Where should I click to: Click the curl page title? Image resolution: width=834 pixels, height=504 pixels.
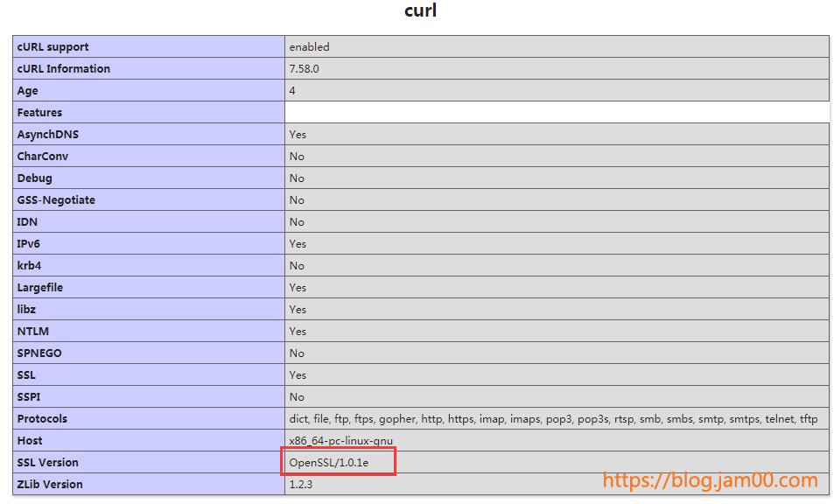pos(419,11)
